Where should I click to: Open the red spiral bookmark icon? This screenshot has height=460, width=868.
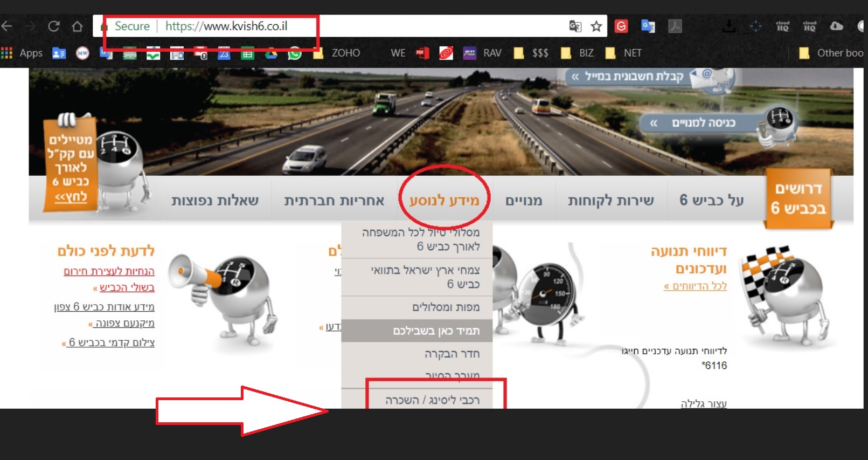click(x=446, y=53)
